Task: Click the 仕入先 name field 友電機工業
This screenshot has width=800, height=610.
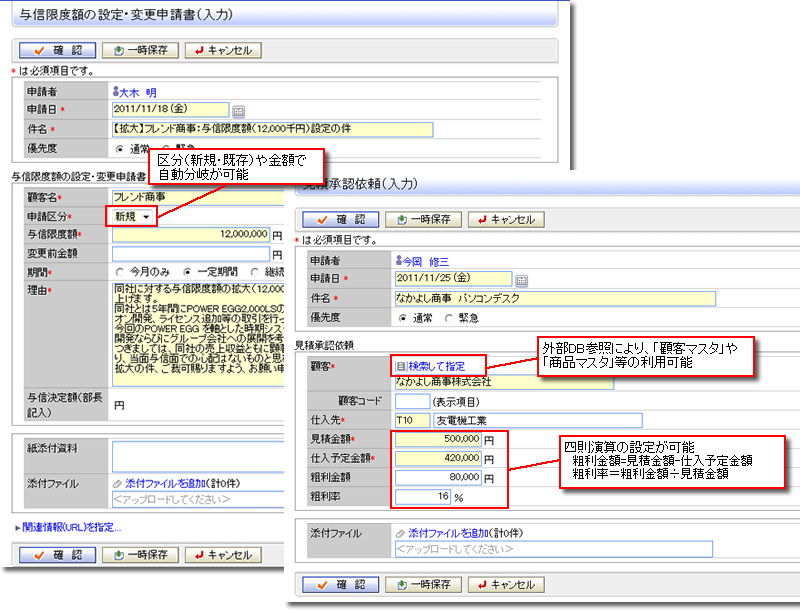Action: click(538, 421)
